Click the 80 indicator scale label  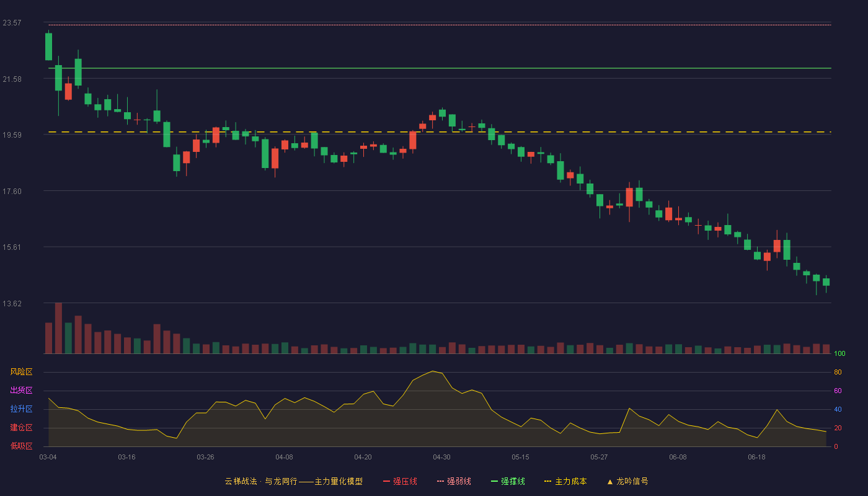click(838, 373)
